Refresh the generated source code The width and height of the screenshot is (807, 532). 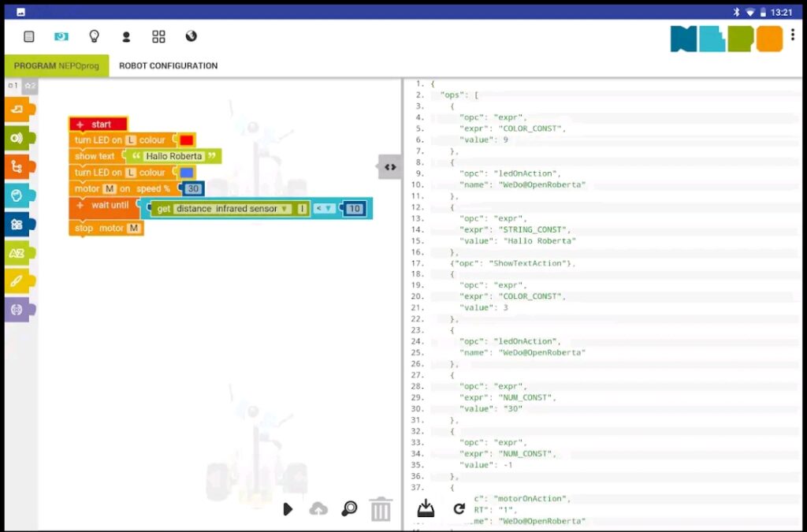[459, 509]
